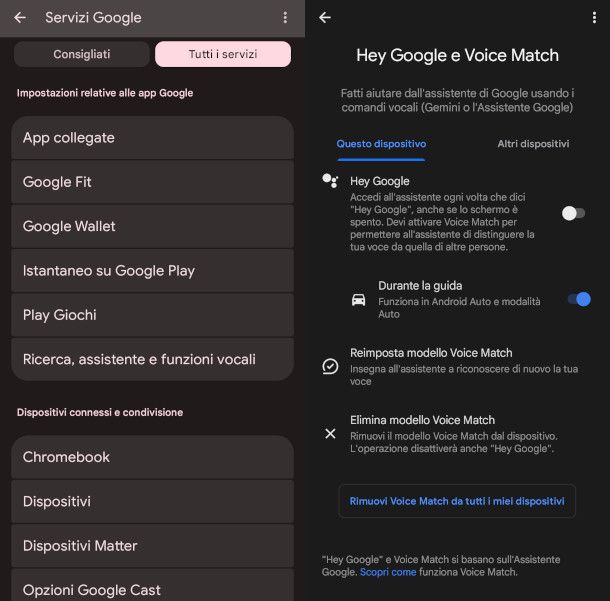Click the Reimposta modello Voice Match icon
610x601 pixels.
click(330, 366)
